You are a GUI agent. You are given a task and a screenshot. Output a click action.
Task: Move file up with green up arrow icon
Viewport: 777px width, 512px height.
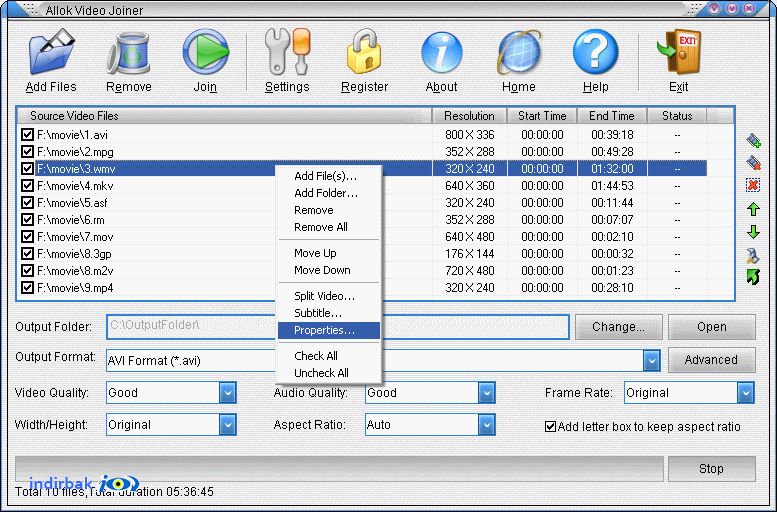tap(753, 209)
